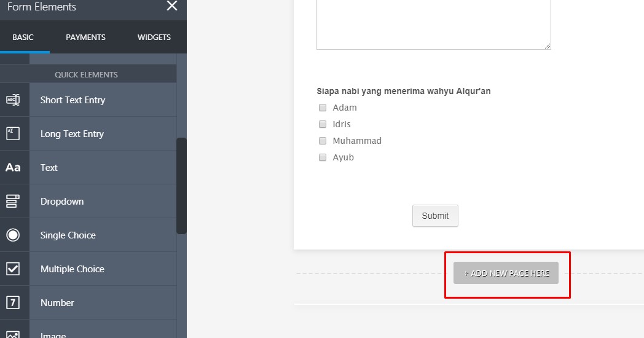Check the Muhammad option

click(323, 141)
